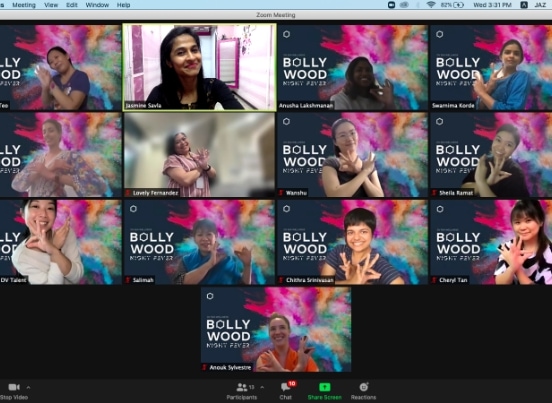This screenshot has height=403, width=552.
Task: Select Chithra Srinivasan's video tile
Action: [352, 242]
